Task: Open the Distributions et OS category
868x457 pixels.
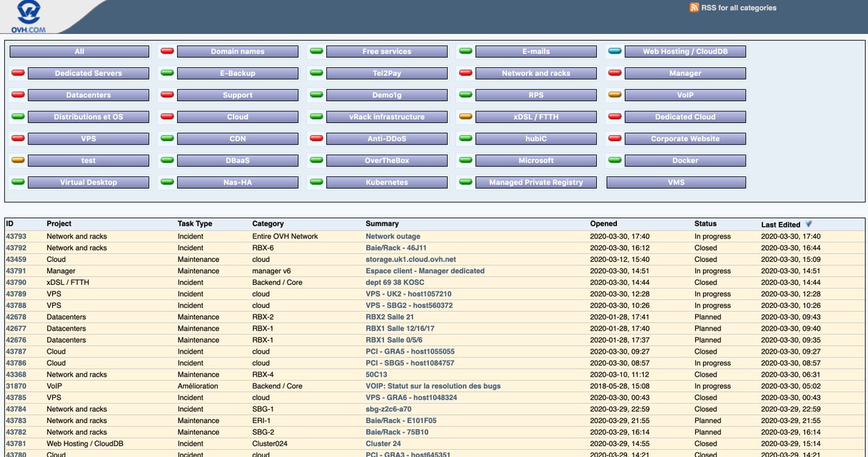Action: (89, 116)
